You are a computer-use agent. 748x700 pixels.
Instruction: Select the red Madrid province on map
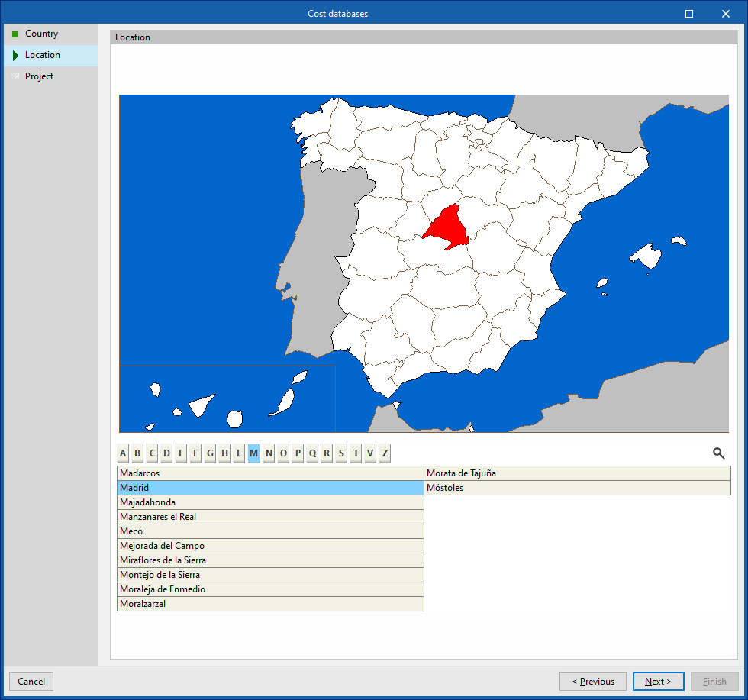[447, 228]
